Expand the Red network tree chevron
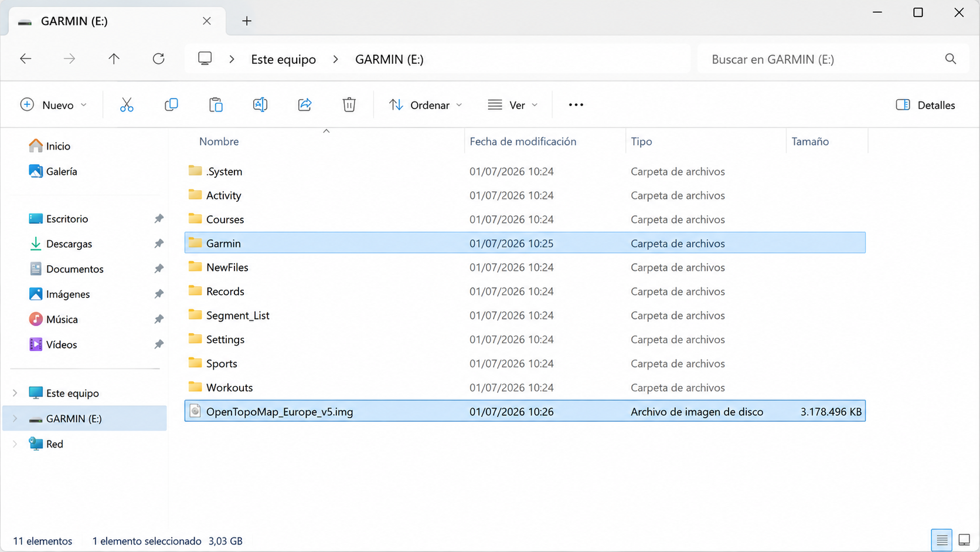 click(15, 444)
